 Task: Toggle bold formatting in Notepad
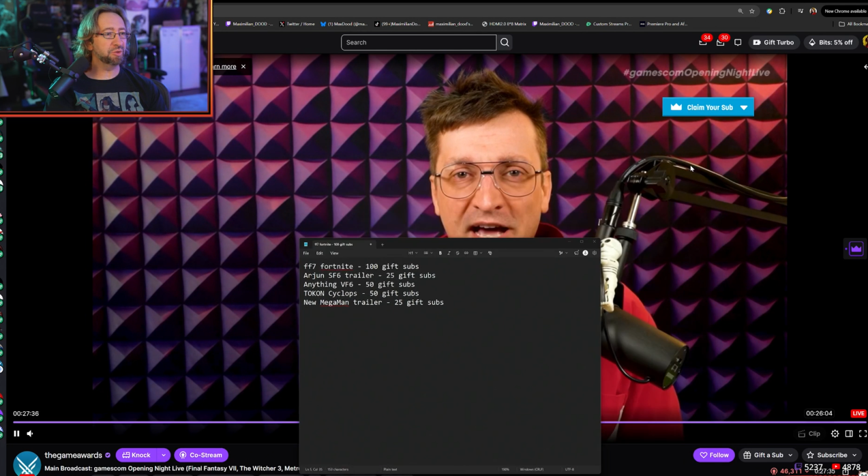(440, 253)
